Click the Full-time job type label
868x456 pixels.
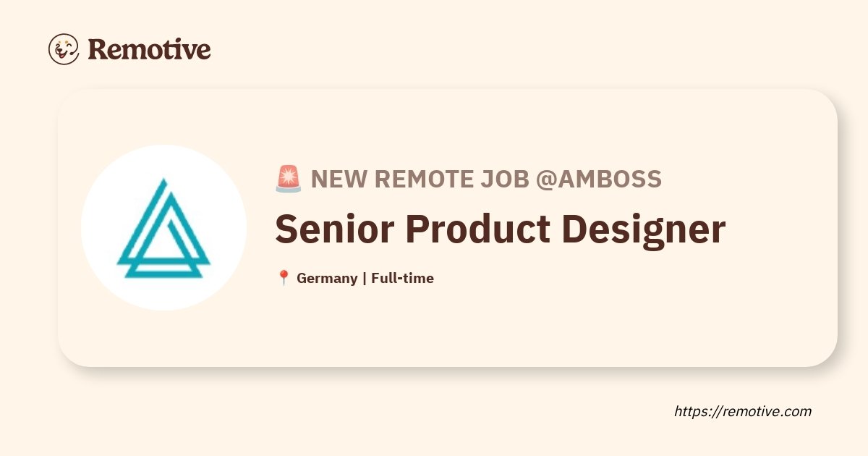pyautogui.click(x=402, y=278)
